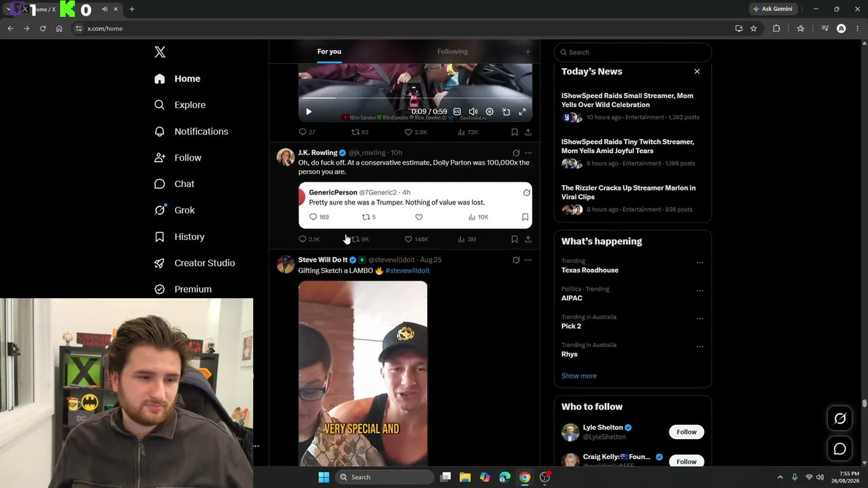Viewport: 868px width, 488px height.
Task: Open more options for Rhys trend
Action: [x=700, y=347]
